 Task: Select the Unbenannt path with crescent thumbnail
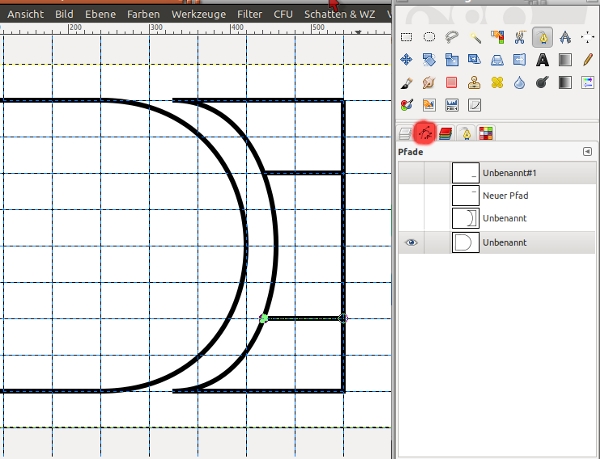tap(497, 218)
